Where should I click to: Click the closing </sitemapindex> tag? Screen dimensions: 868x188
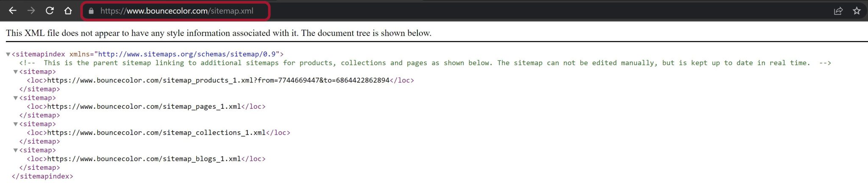point(42,177)
